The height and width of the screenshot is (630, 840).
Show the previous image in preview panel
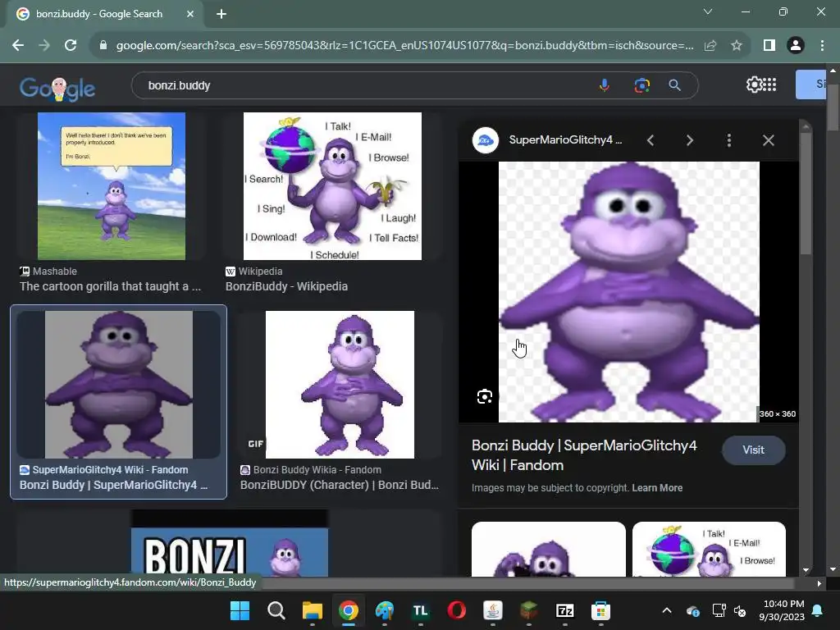[651, 140]
